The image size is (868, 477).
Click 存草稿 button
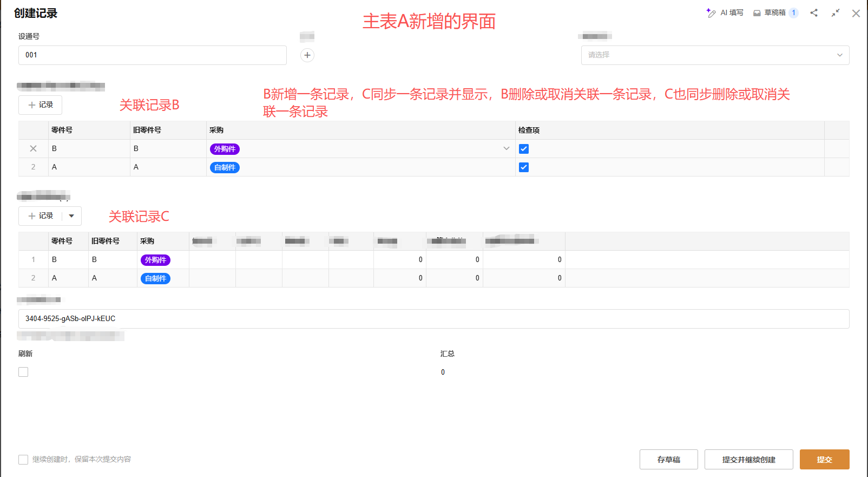point(669,460)
